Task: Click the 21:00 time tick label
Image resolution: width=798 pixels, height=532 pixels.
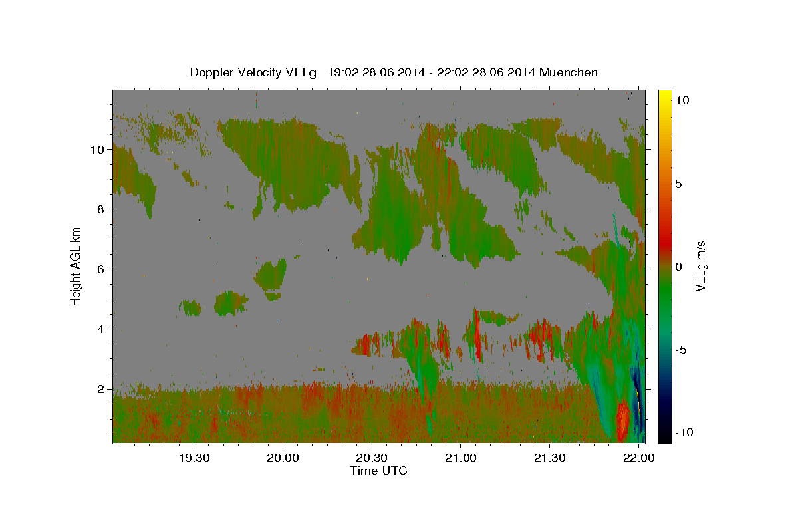Action: tap(461, 458)
